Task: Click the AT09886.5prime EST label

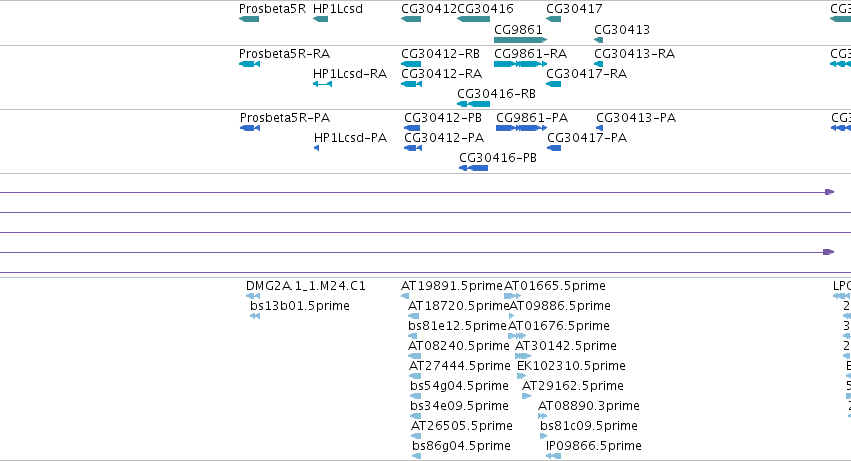Action: tap(560, 306)
